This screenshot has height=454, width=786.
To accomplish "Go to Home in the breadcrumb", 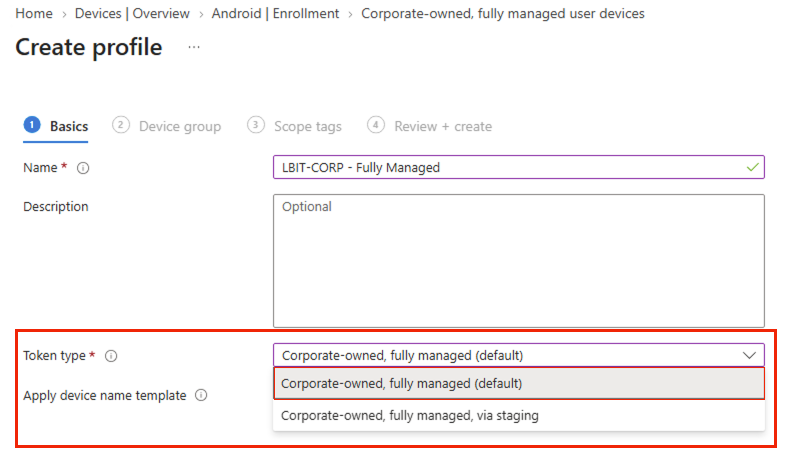I will point(34,14).
